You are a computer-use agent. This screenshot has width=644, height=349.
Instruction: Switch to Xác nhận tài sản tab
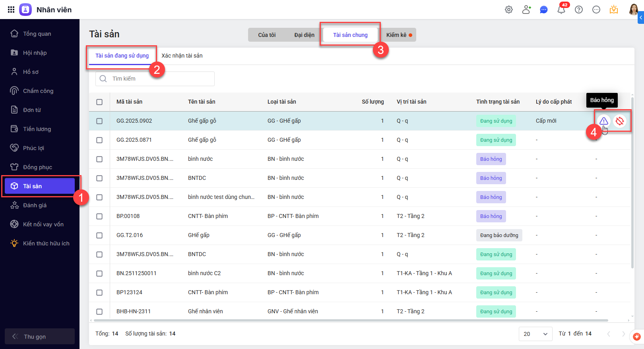point(182,56)
